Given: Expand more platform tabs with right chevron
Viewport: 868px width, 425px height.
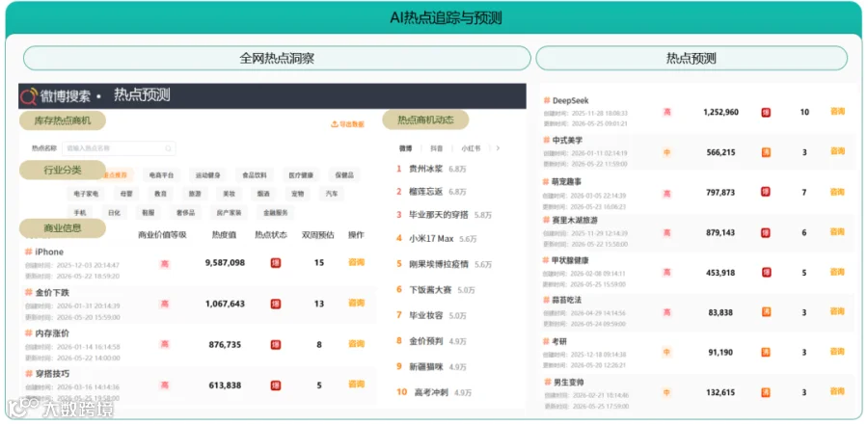Looking at the screenshot, I should coord(498,148).
